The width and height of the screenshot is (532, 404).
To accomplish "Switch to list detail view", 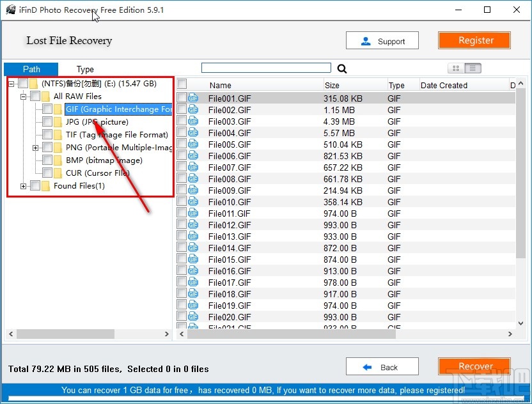I will [473, 68].
